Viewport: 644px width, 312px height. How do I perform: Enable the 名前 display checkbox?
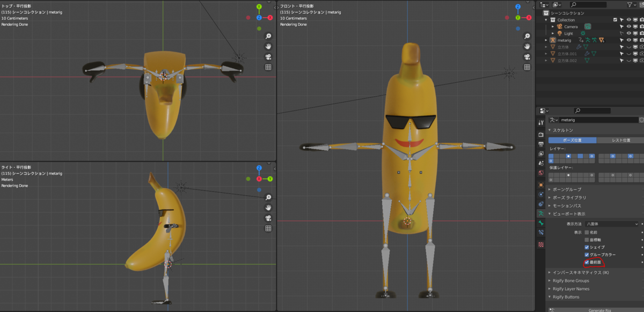pos(587,232)
